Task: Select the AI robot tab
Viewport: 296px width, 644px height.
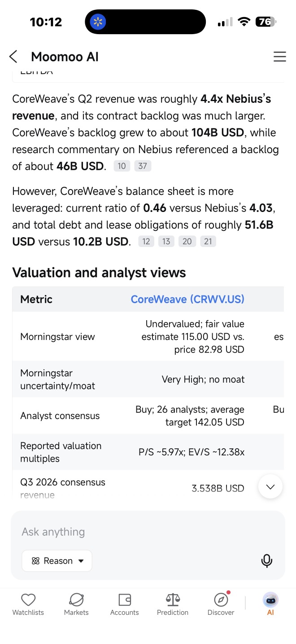Action: (x=270, y=604)
